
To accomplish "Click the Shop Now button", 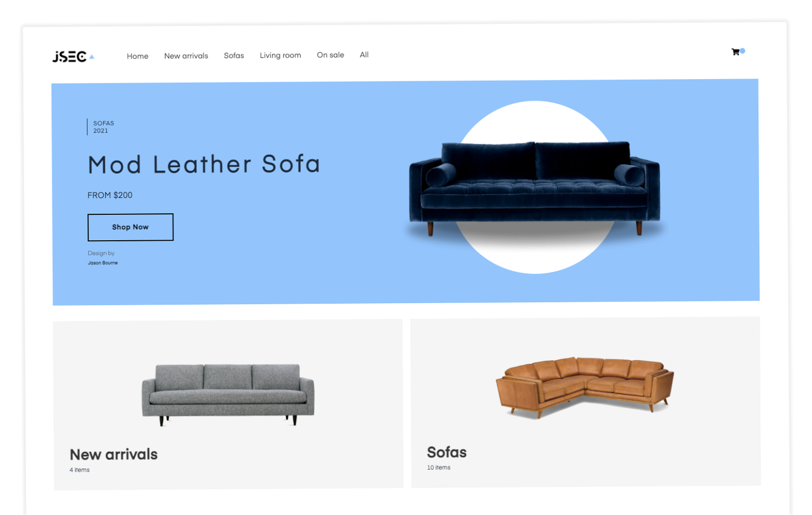I will (x=130, y=227).
